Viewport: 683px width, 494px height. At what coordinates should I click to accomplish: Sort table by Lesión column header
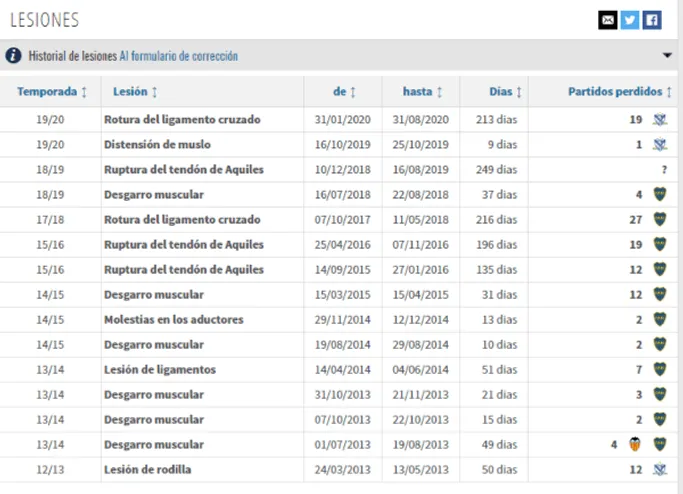(136, 92)
